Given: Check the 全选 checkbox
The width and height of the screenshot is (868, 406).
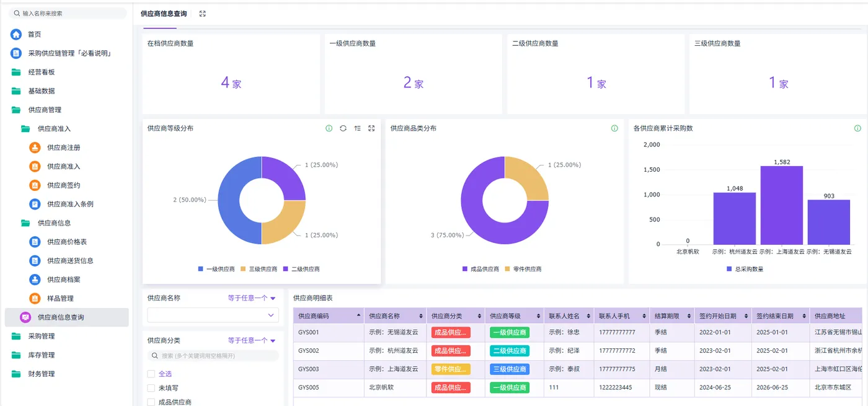Looking at the screenshot, I should [151, 374].
